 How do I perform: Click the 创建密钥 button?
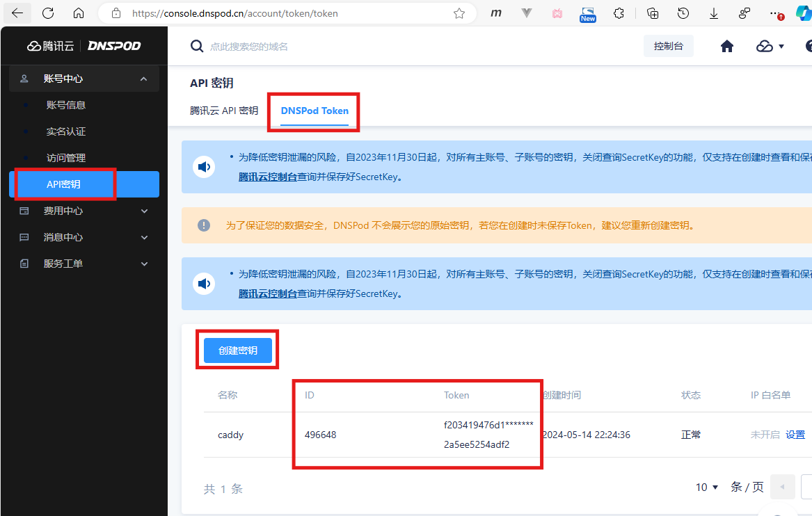[x=238, y=350]
